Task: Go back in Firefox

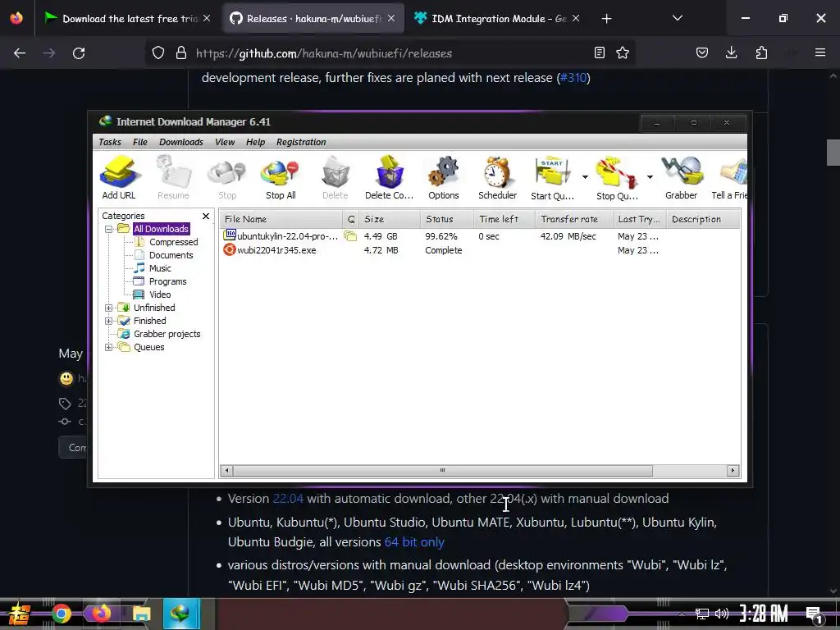Action: (20, 53)
